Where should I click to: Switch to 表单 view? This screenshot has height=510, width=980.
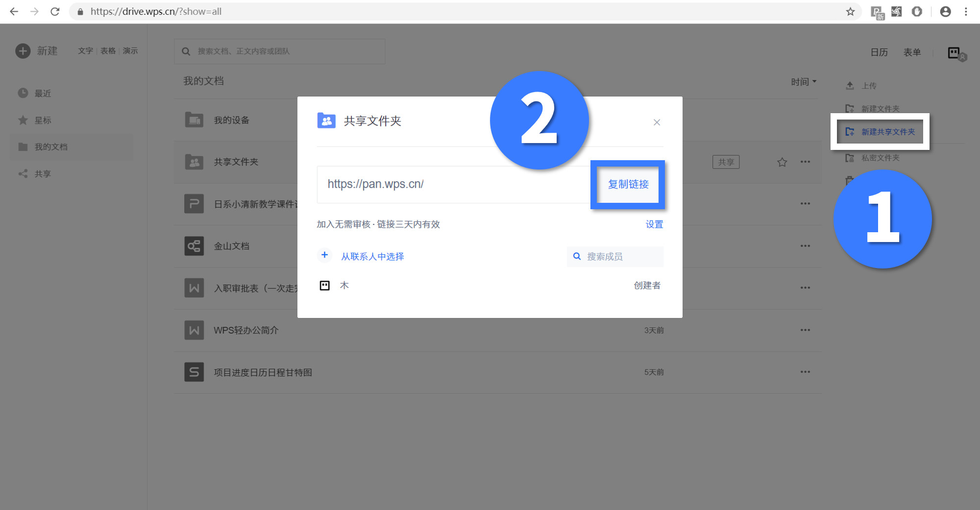point(912,52)
